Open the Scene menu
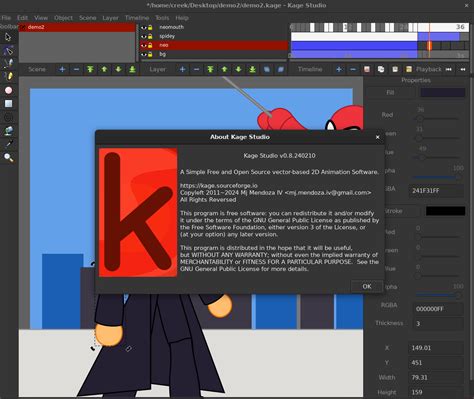The width and height of the screenshot is (474, 399). pos(88,18)
